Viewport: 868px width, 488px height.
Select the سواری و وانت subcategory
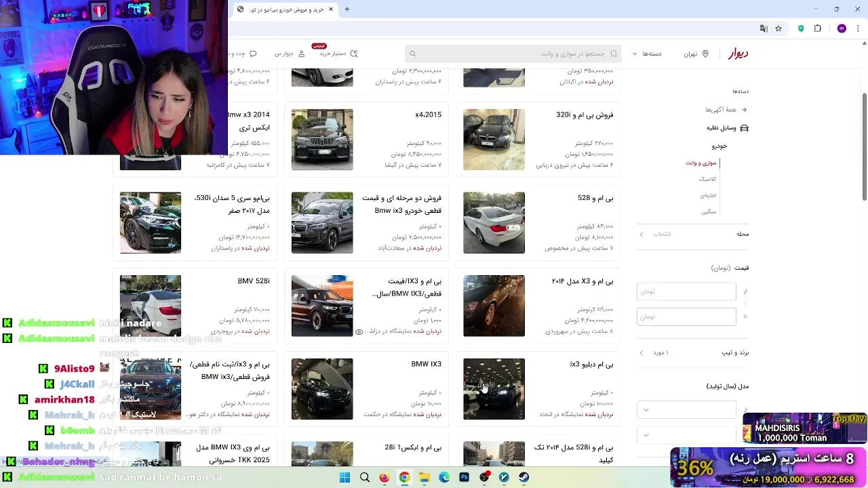(x=701, y=163)
